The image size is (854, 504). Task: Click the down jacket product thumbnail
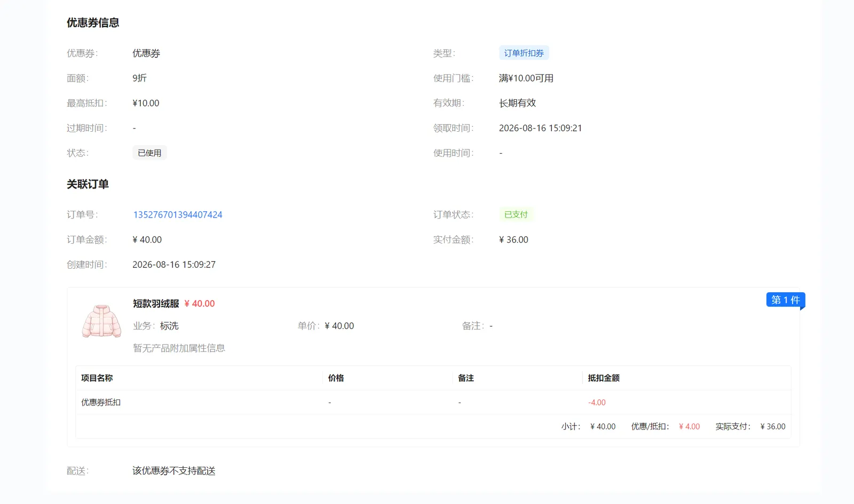click(x=101, y=321)
